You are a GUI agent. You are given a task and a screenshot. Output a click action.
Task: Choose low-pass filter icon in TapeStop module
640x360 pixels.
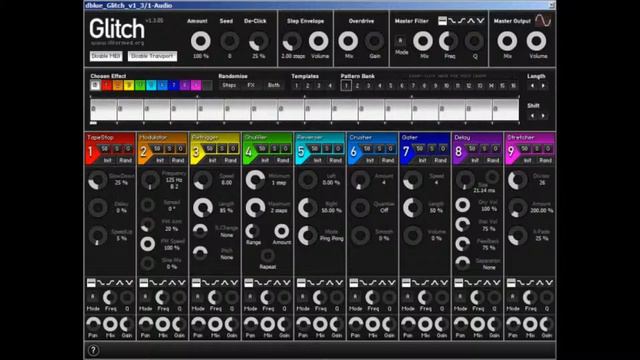click(x=101, y=282)
